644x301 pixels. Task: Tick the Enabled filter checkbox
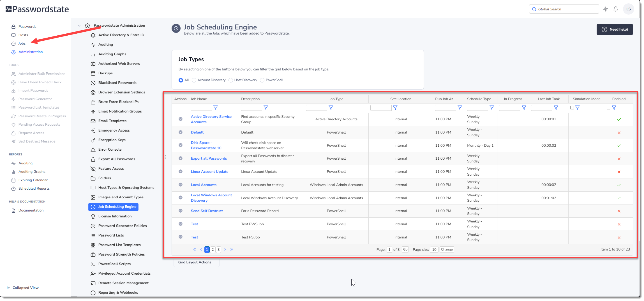[x=608, y=108]
